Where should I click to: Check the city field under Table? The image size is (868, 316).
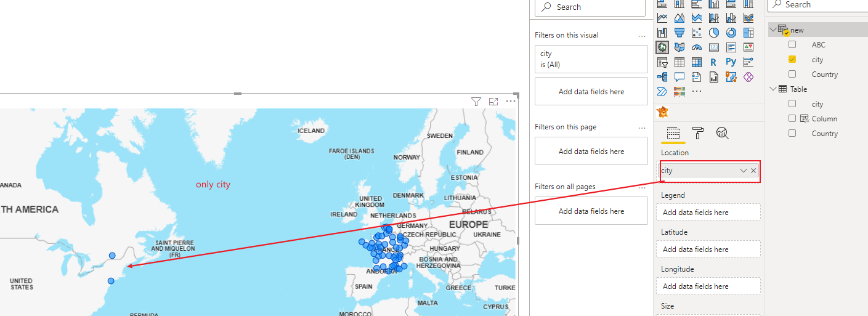[x=792, y=103]
